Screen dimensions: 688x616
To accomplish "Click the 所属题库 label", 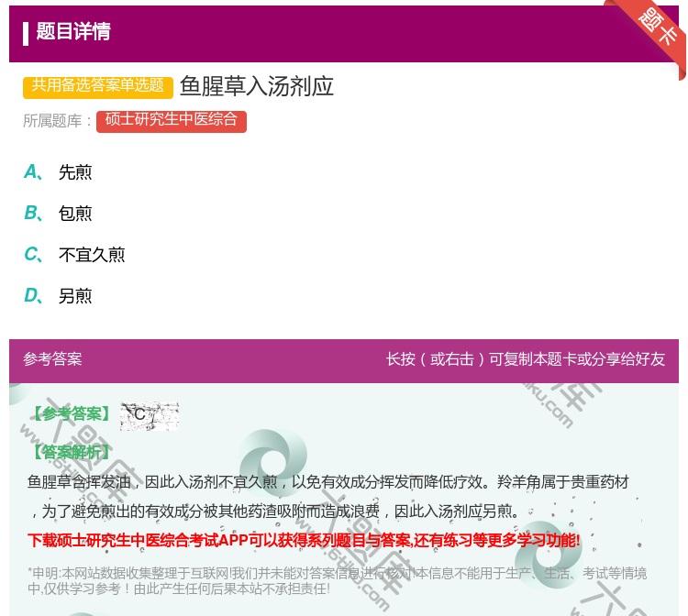I will click(58, 121).
